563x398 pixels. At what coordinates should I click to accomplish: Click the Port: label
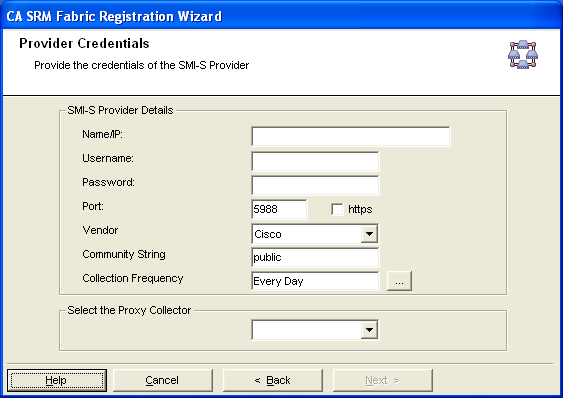pyautogui.click(x=93, y=207)
